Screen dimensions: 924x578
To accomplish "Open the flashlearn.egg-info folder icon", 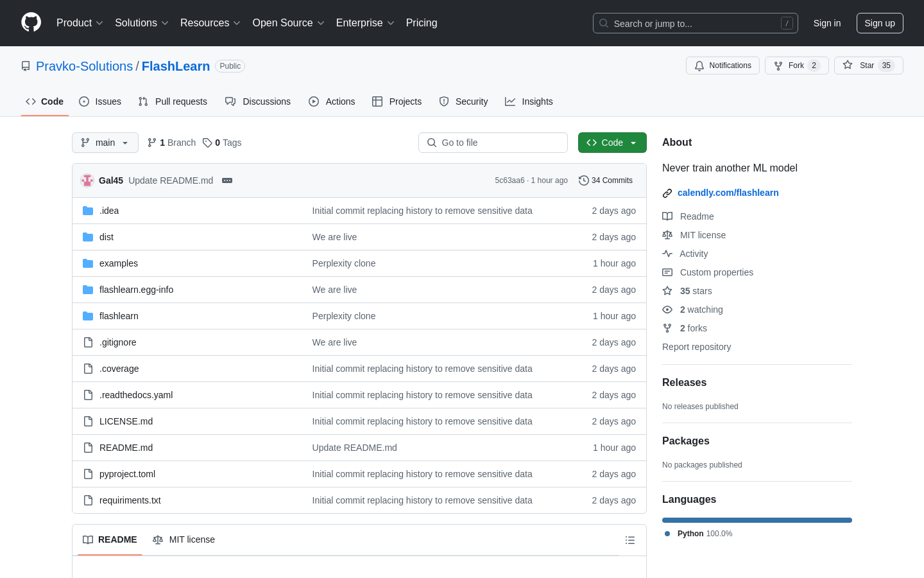I will click(x=88, y=290).
